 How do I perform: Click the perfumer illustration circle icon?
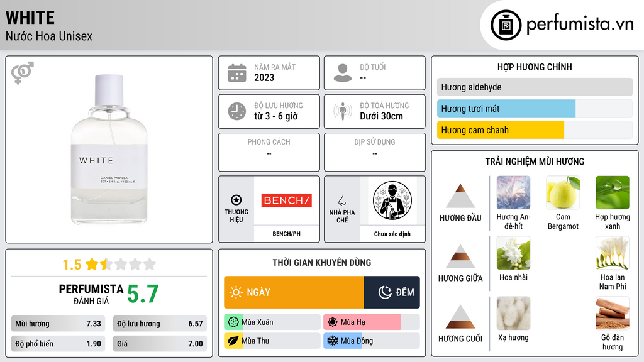coord(392,200)
